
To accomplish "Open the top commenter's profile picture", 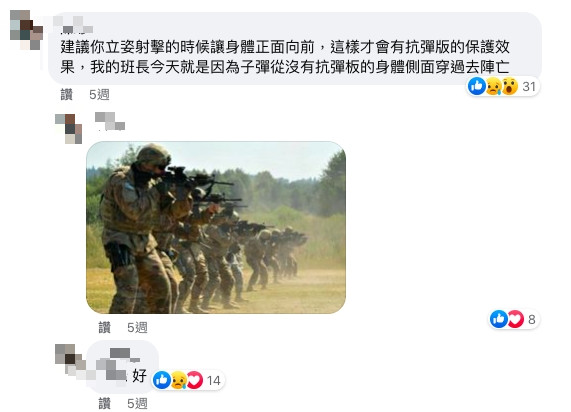I will click(26, 29).
